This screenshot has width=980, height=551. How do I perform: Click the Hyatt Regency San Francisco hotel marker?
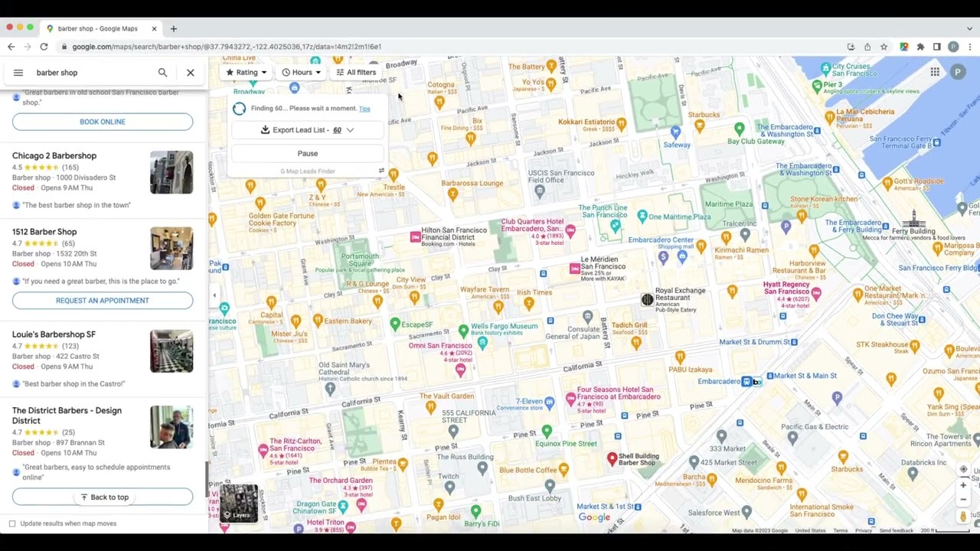coord(816,294)
